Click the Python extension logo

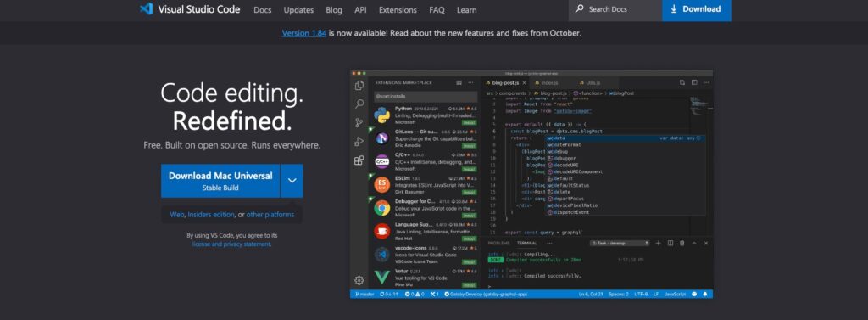pos(382,115)
